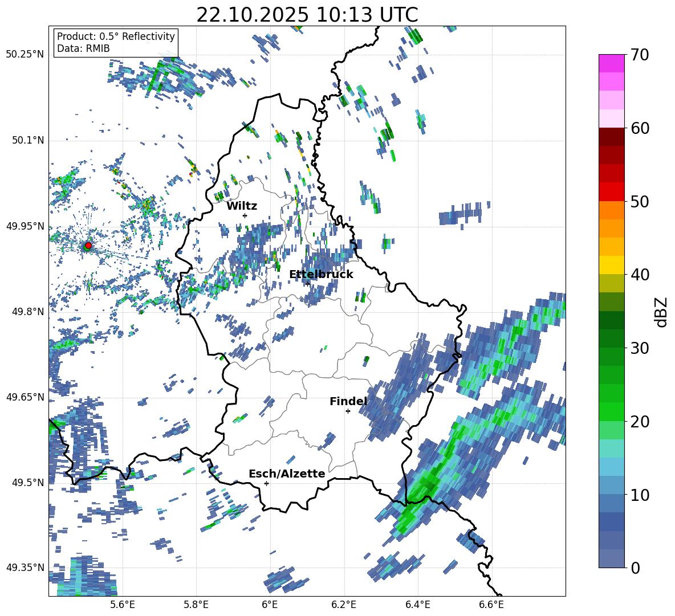Click the 'Data: RMIB' text

pos(83,48)
